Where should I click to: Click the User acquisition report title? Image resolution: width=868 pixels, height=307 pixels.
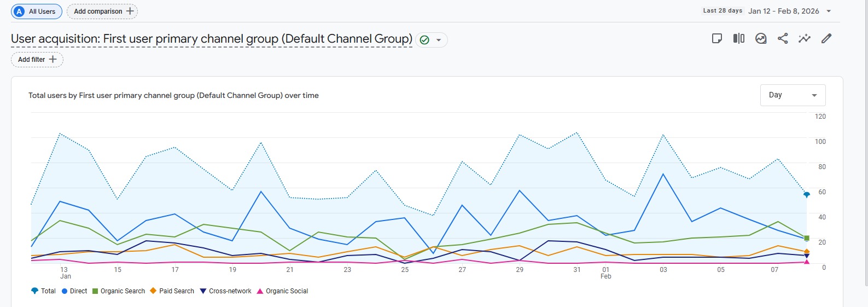pyautogui.click(x=211, y=39)
